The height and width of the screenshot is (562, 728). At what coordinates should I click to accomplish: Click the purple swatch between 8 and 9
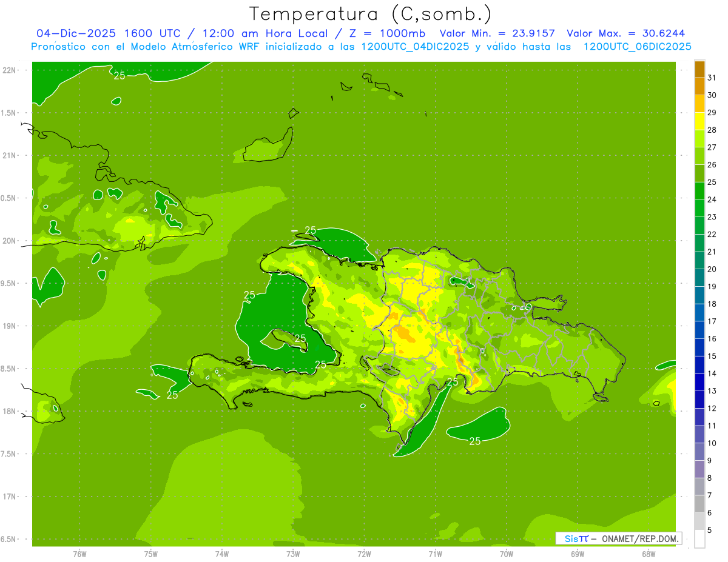699,469
